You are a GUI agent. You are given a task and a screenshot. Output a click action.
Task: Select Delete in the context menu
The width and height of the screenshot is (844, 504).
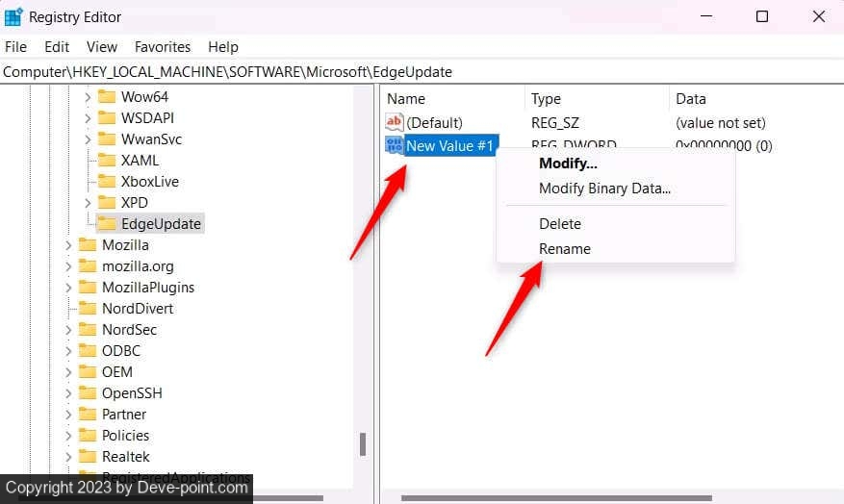click(560, 224)
